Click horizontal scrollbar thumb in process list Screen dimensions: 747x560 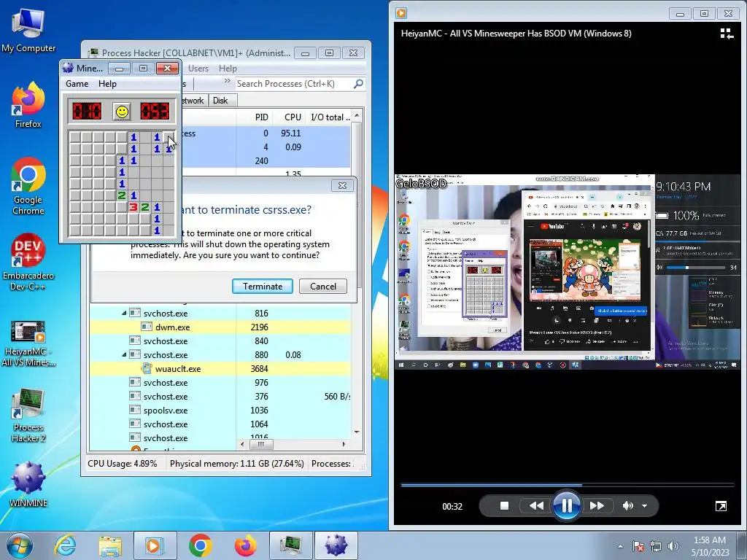click(x=261, y=444)
